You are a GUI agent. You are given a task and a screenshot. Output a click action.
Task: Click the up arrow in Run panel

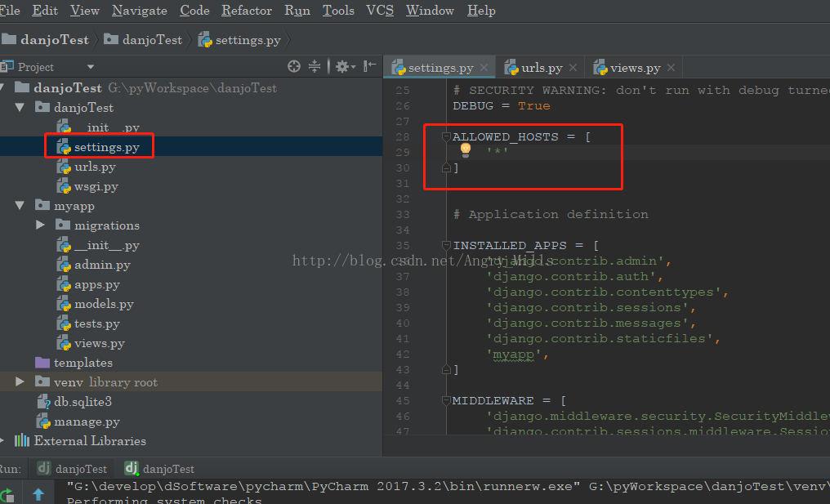(38, 495)
